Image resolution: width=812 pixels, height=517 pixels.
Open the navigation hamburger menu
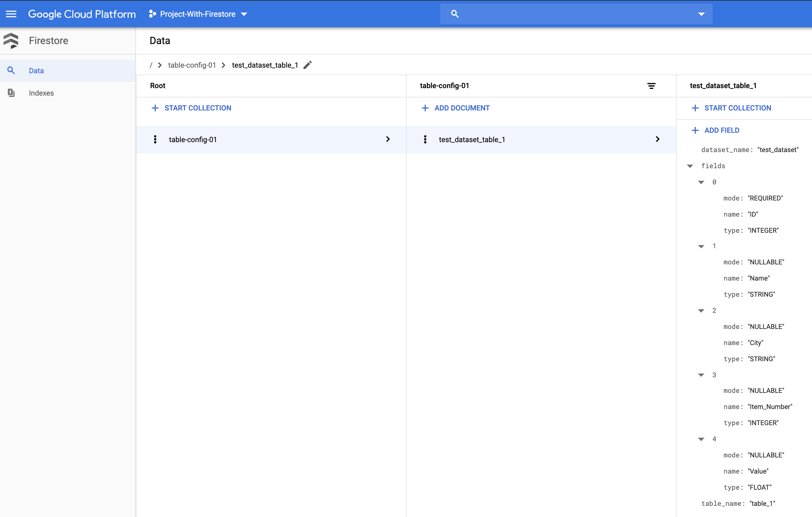tap(11, 14)
